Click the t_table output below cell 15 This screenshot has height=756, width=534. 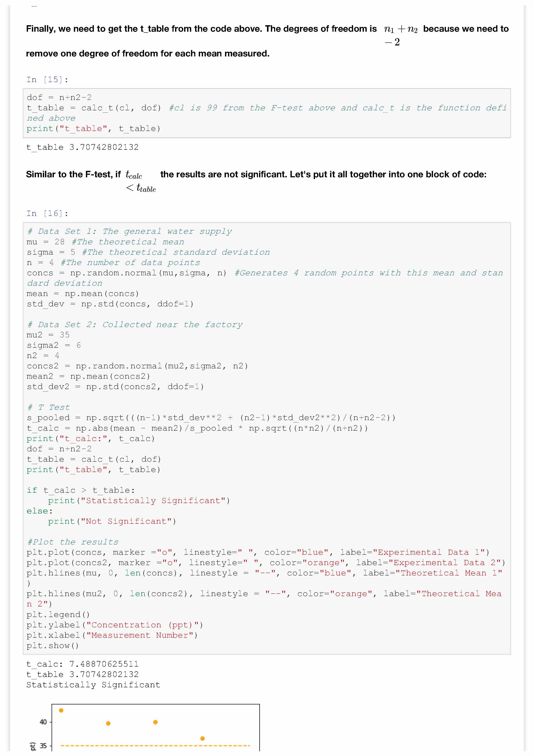pyautogui.click(x=82, y=147)
